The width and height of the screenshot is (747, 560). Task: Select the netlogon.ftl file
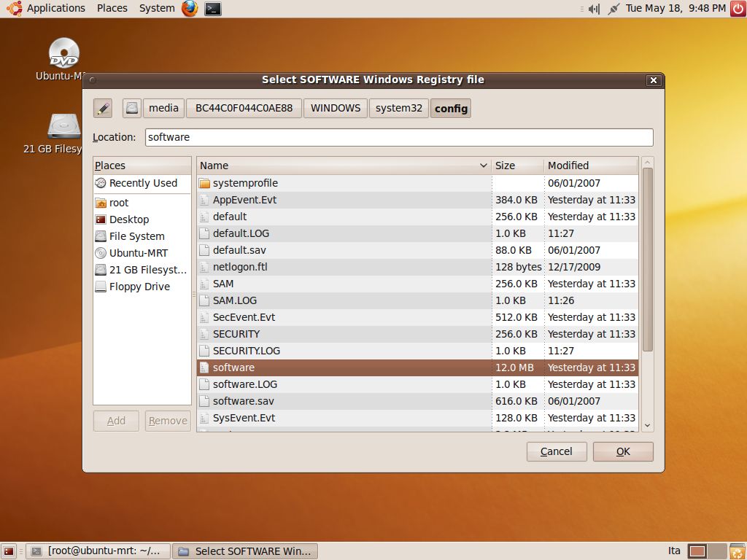tap(417, 267)
